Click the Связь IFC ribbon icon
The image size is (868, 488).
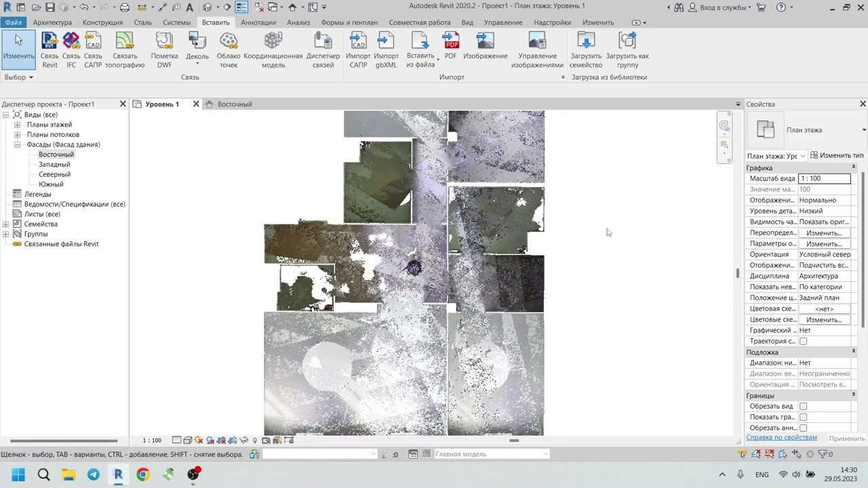[x=71, y=50]
